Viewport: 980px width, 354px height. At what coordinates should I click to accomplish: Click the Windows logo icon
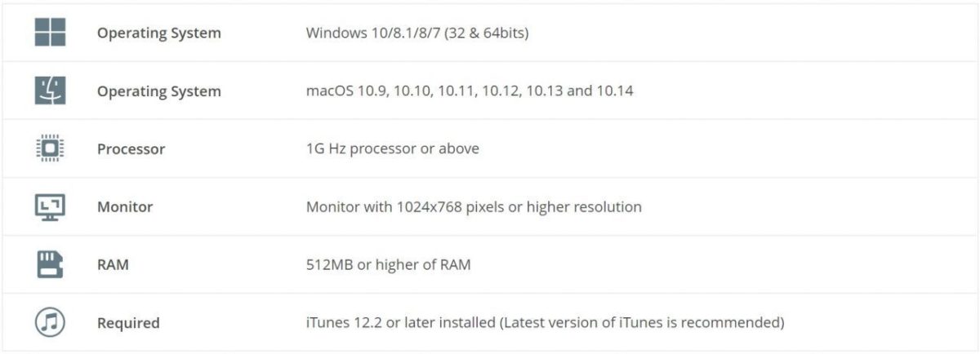coord(50,33)
